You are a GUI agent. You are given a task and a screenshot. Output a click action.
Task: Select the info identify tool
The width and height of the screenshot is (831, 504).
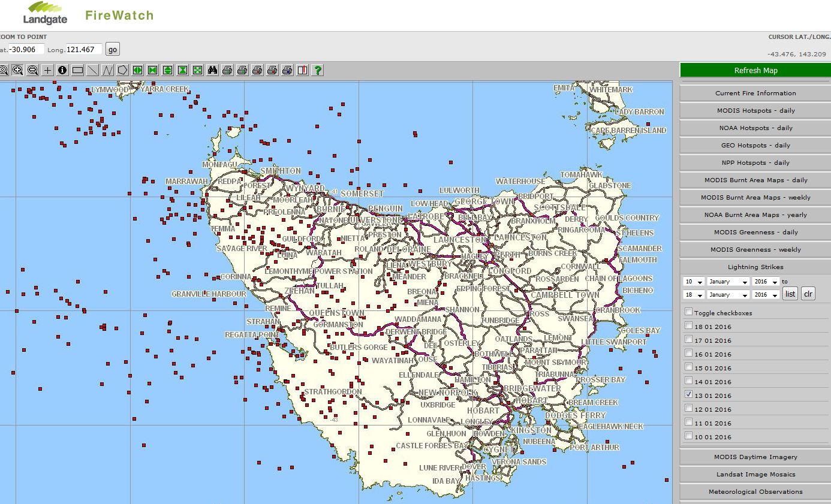(x=62, y=70)
